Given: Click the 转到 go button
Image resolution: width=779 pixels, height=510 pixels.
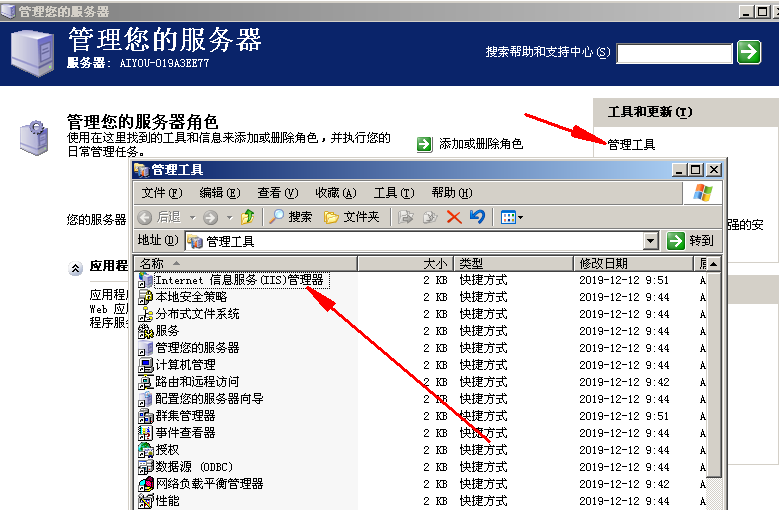Looking at the screenshot, I should (x=691, y=241).
